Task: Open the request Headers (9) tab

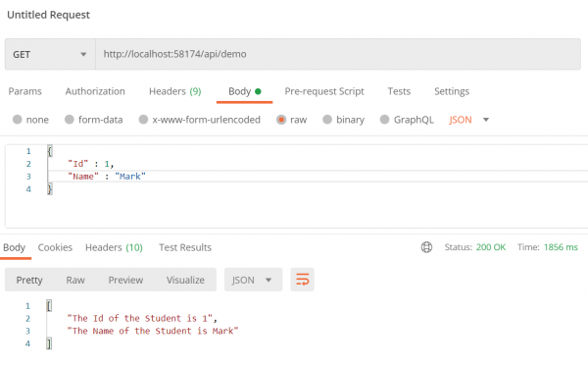Action: point(175,91)
